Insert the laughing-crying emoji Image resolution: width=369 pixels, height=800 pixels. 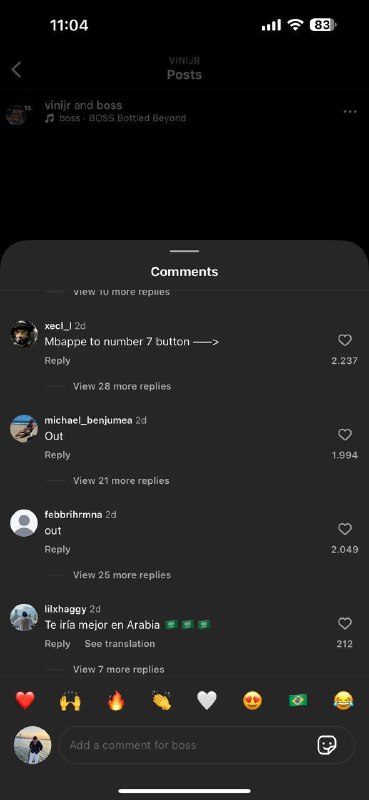tap(343, 701)
